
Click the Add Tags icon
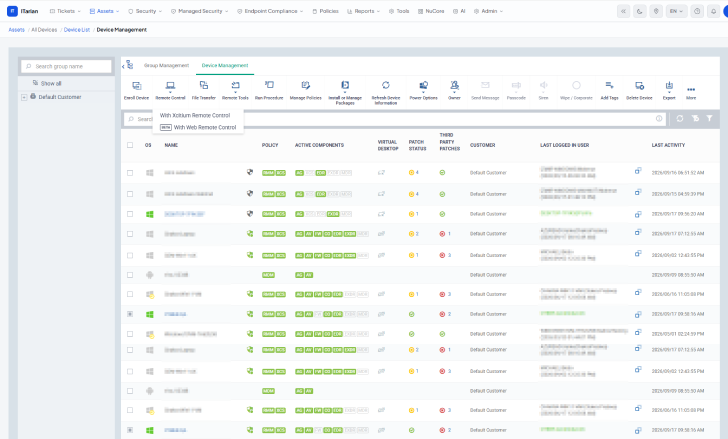click(610, 85)
